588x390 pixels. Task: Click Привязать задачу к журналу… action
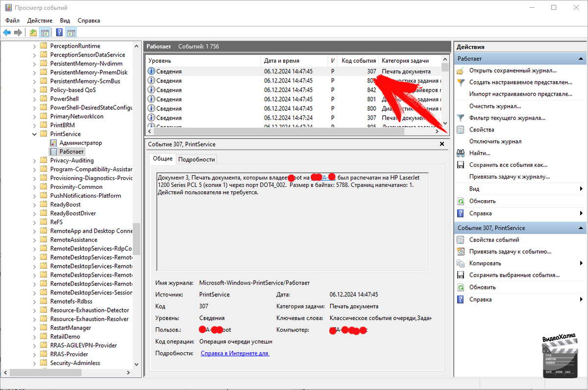pos(510,177)
